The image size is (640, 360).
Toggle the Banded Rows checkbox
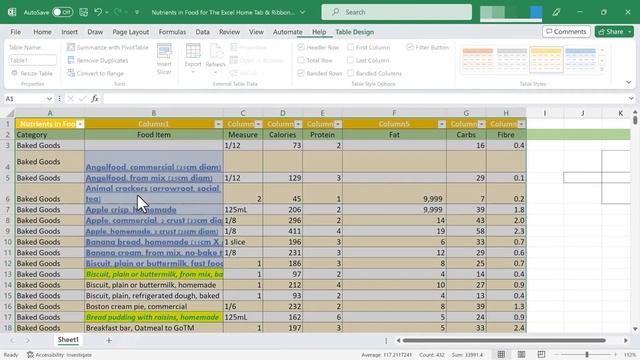click(x=301, y=73)
